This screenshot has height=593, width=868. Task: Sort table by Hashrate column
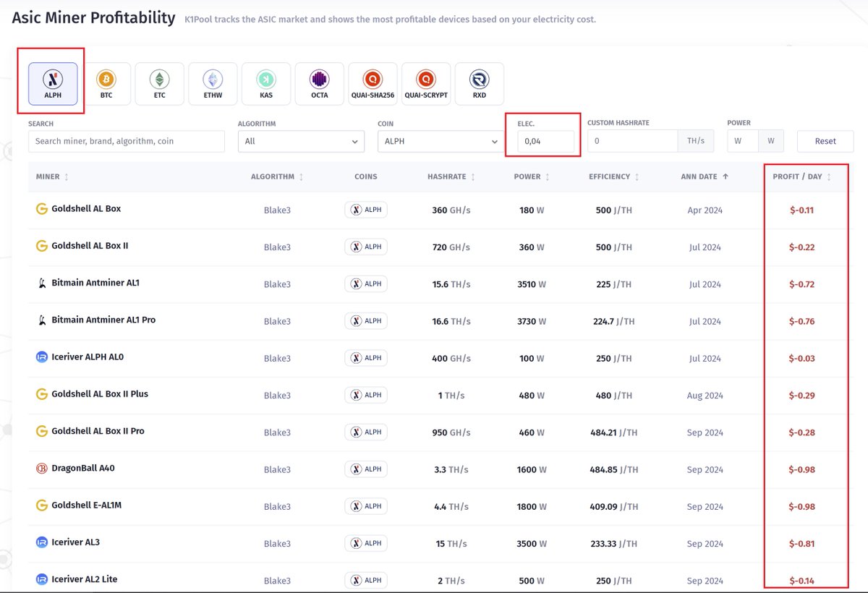[452, 176]
